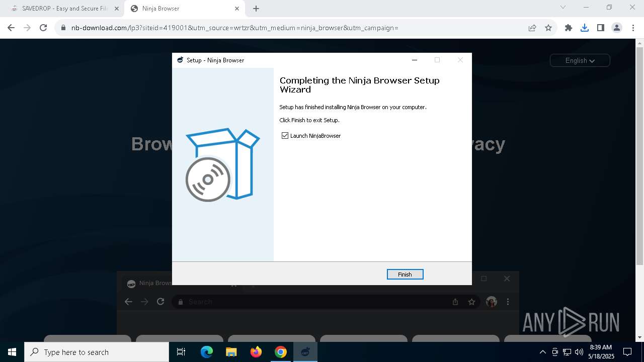The height and width of the screenshot is (362, 644).
Task: Open the Chrome profile avatar
Action: click(617, 28)
